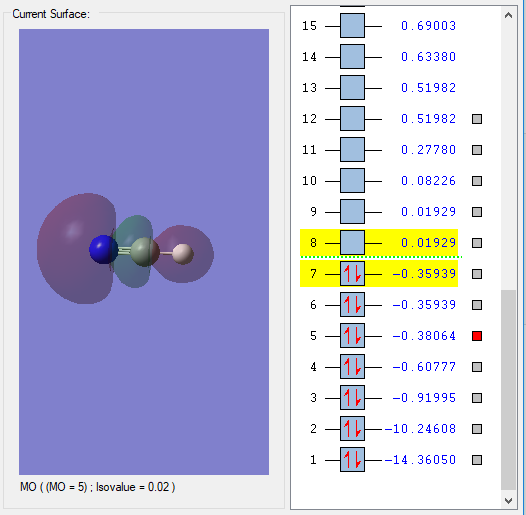The image size is (526, 515).
Task: Toggle the red surface marker for orbital 5
Action: [477, 336]
